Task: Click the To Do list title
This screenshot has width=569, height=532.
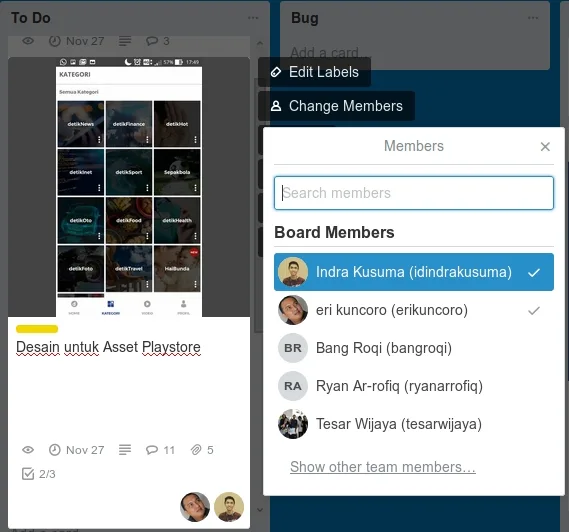Action: (31, 18)
